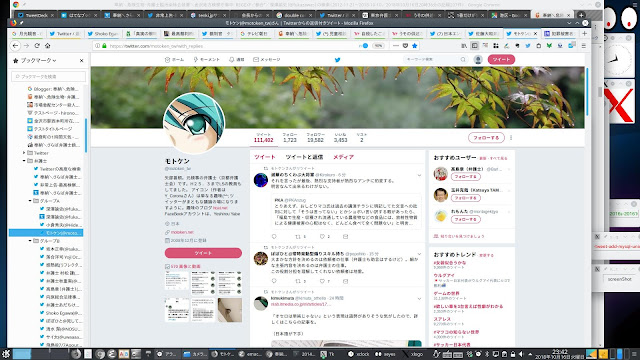Collapse the グループA bookmark folder
The image size is (640, 360).
[x=30, y=201]
